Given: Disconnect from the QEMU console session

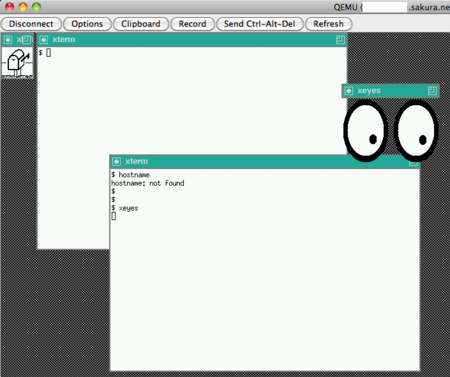Looking at the screenshot, I should click(31, 24).
